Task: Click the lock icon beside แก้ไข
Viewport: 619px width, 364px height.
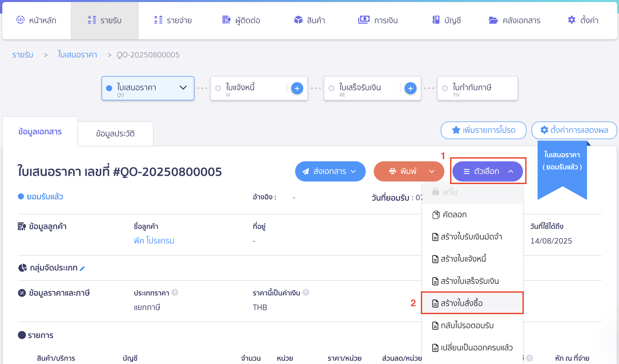Action: pos(436,192)
